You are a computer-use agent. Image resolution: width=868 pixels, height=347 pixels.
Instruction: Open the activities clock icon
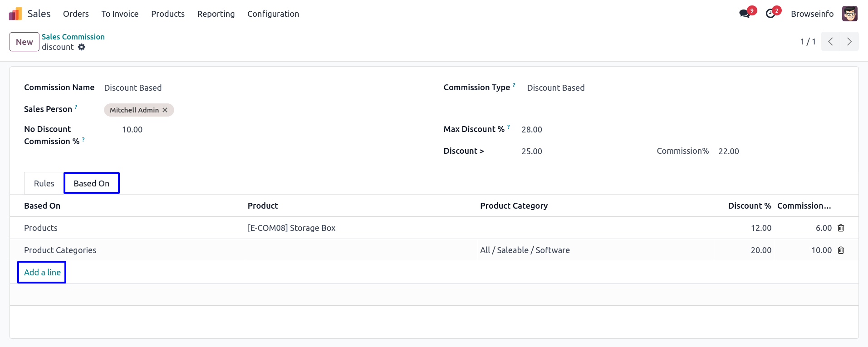click(770, 14)
